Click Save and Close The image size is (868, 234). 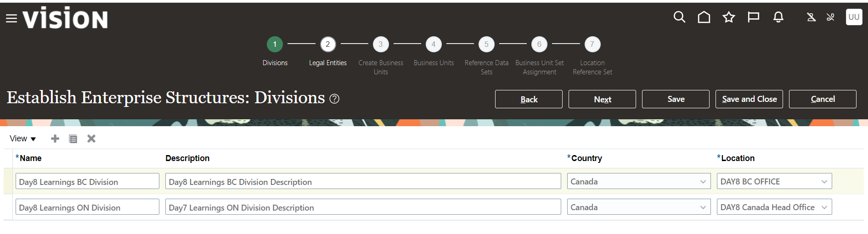(x=749, y=99)
